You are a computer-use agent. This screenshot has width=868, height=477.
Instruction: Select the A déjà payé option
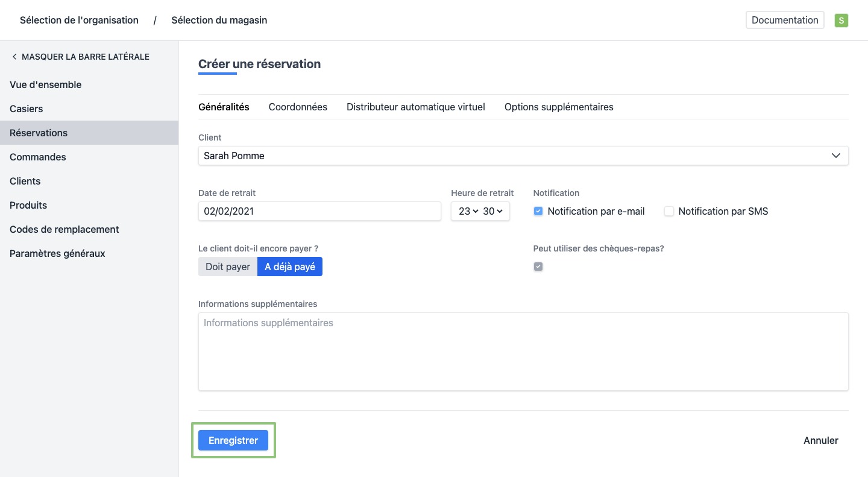(290, 267)
